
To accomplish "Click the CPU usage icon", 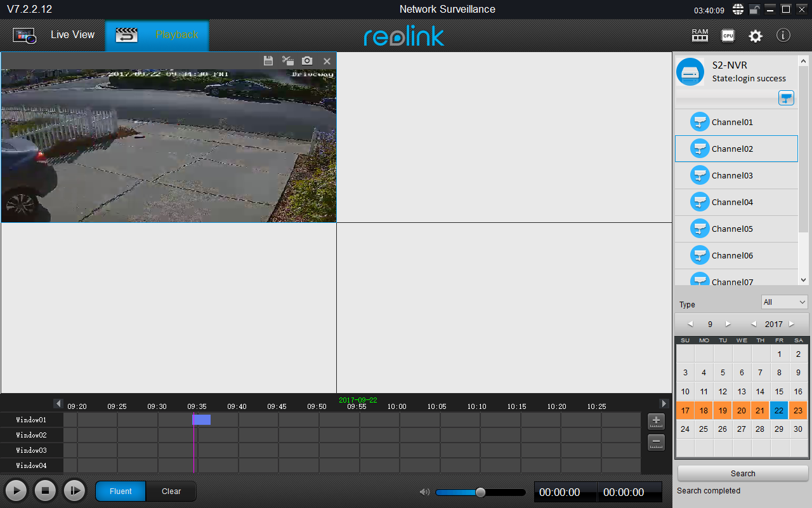I will pyautogui.click(x=728, y=36).
